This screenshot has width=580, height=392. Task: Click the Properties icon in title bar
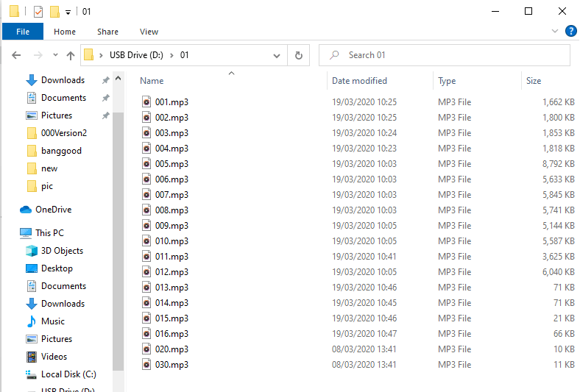tap(38, 12)
